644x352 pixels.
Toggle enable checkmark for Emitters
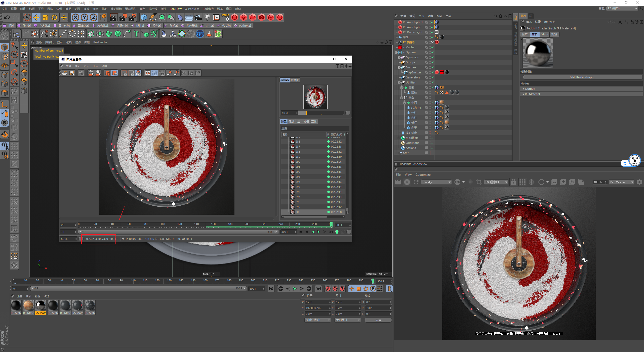coord(432,67)
